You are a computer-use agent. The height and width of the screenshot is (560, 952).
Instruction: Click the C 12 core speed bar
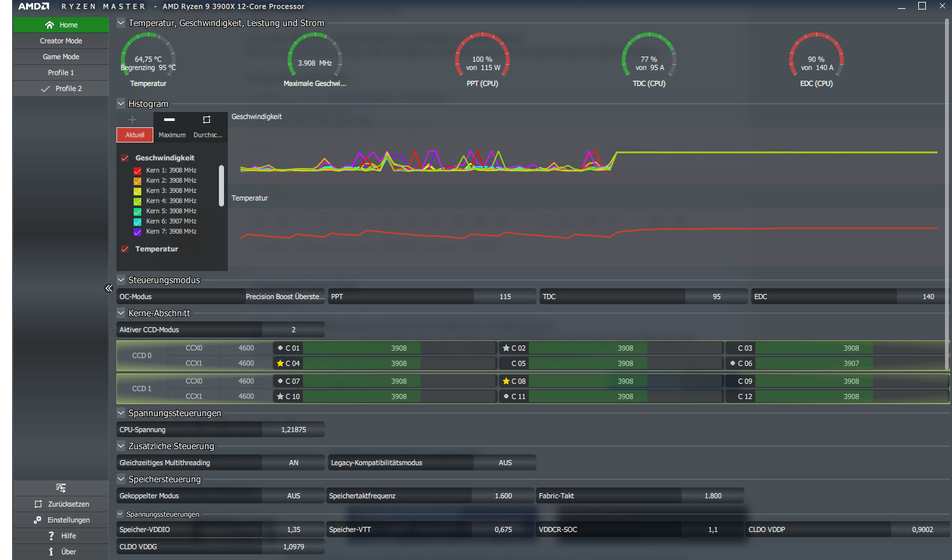point(851,396)
